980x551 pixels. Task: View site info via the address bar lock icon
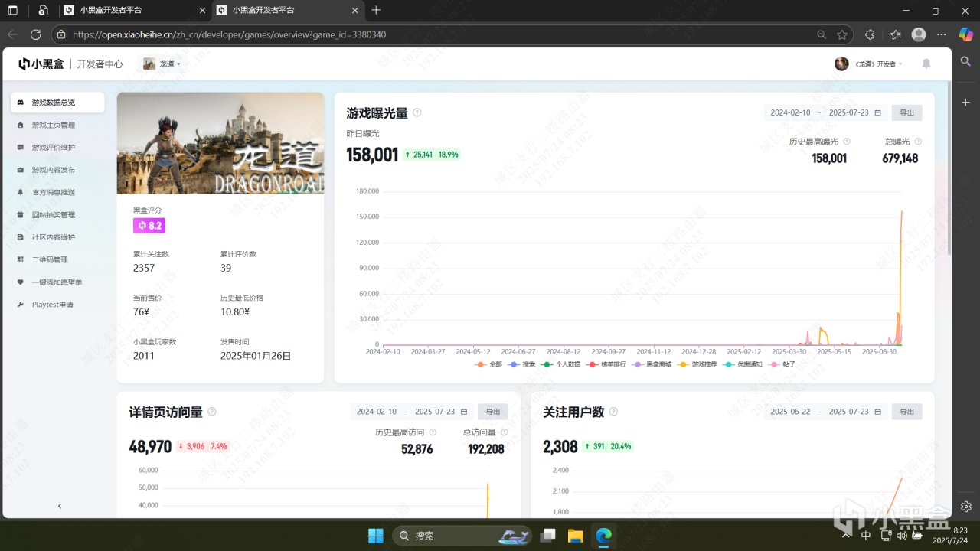(x=61, y=34)
